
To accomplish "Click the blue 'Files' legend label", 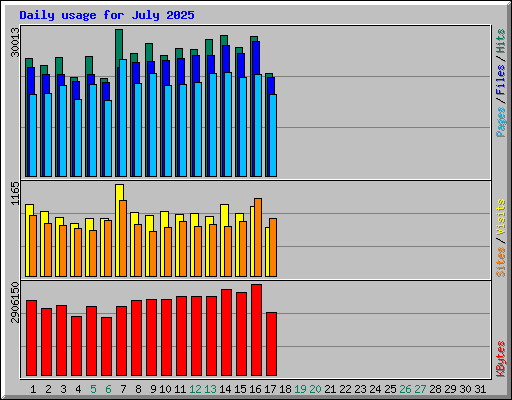I will point(501,79).
